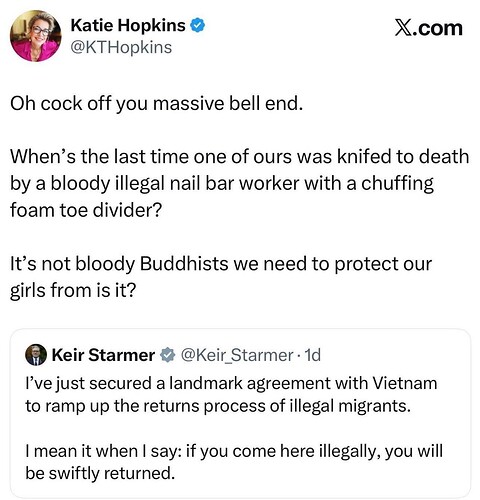Click the Katie Hopkins display name
The width and height of the screenshot is (480, 500).
pyautogui.click(x=128, y=25)
